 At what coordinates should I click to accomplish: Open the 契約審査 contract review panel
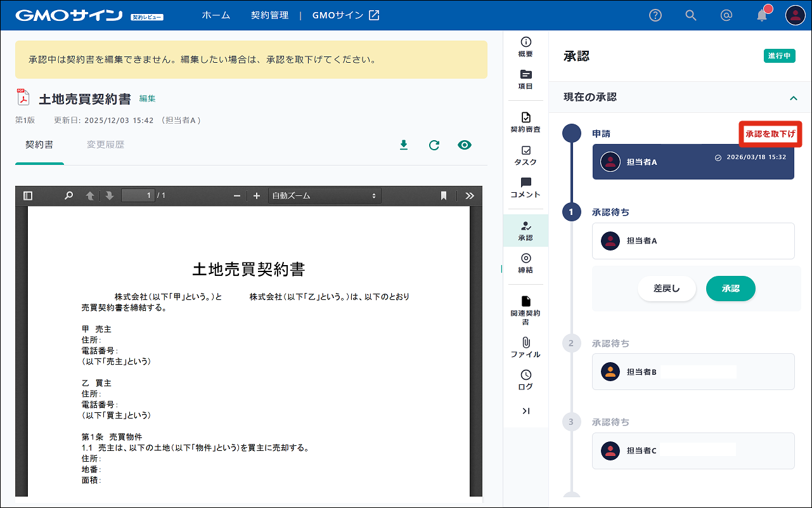click(x=525, y=122)
